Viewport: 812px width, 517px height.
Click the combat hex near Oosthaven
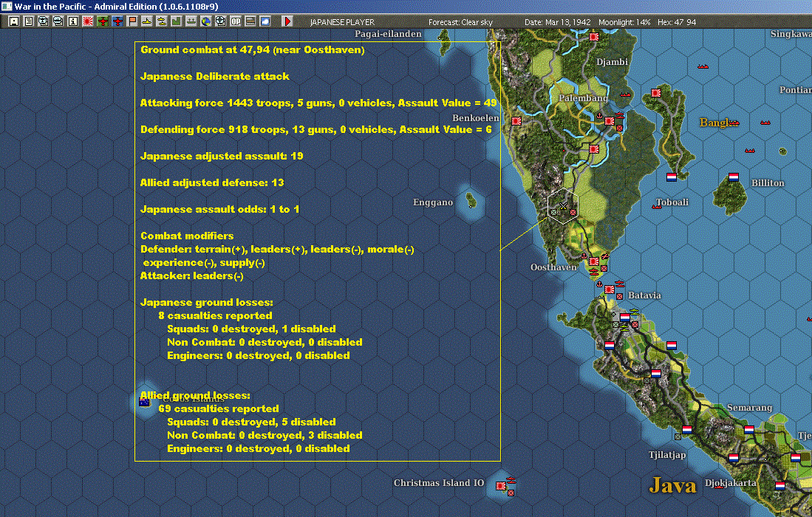(563, 206)
